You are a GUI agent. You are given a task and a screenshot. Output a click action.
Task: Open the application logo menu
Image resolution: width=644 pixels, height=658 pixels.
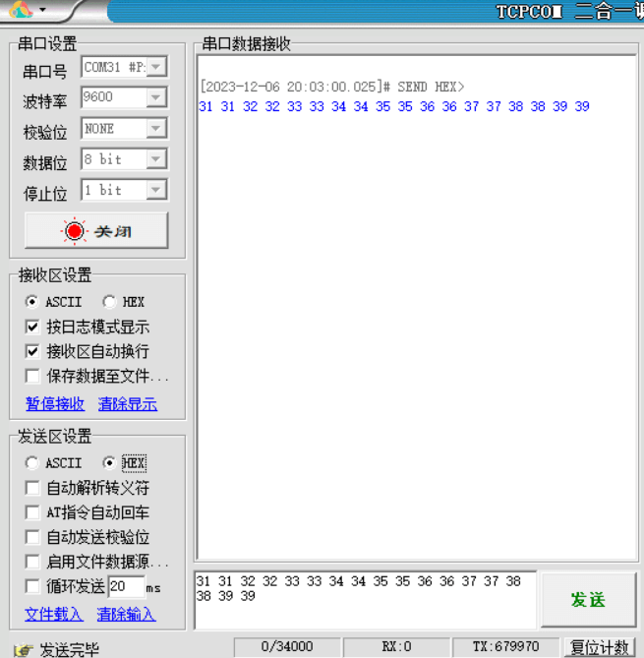point(21,9)
